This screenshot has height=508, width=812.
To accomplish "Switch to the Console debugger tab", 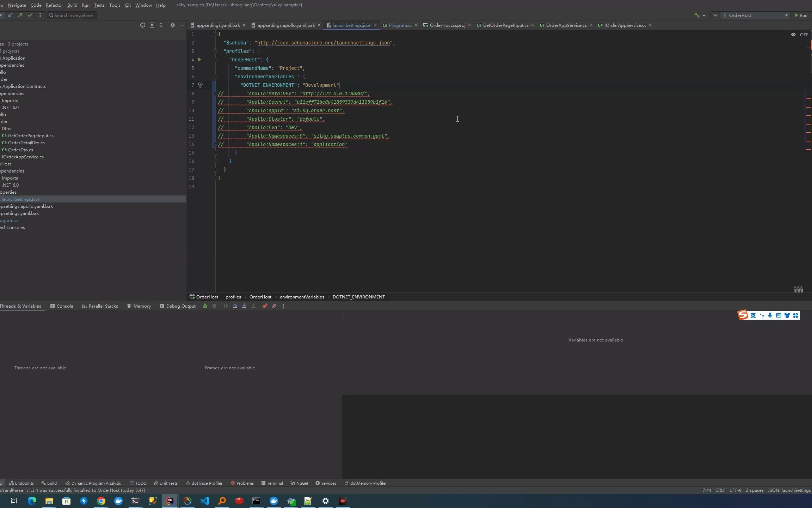I will tap(62, 306).
